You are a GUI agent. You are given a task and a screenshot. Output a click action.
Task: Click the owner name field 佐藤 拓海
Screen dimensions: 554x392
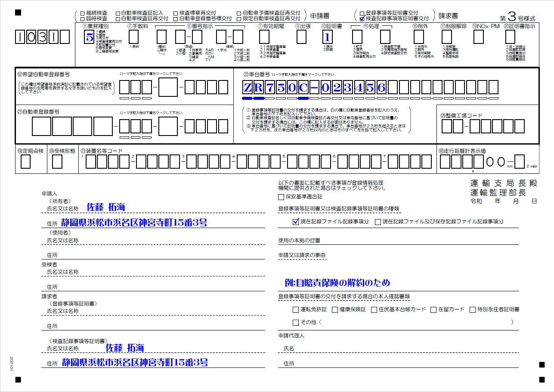pyautogui.click(x=106, y=207)
